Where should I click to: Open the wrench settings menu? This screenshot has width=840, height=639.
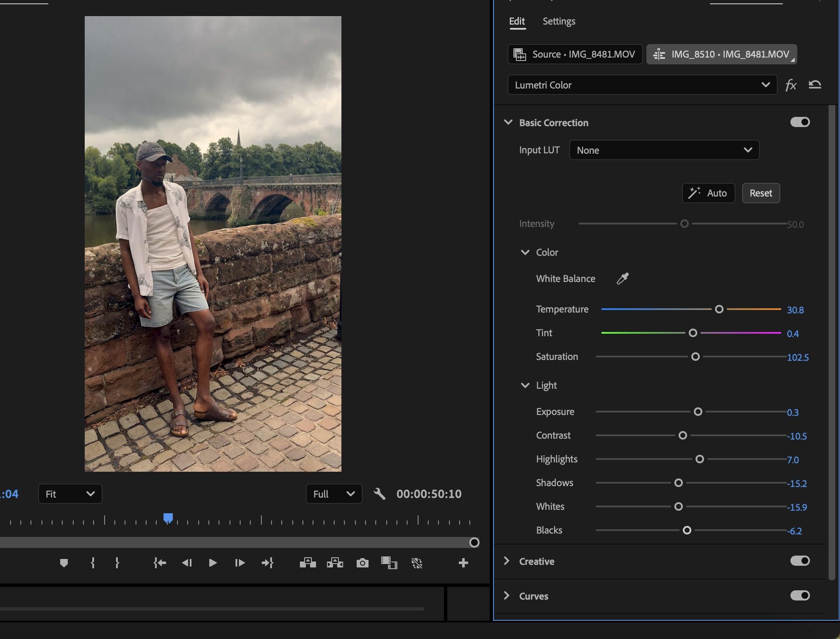pyautogui.click(x=379, y=494)
